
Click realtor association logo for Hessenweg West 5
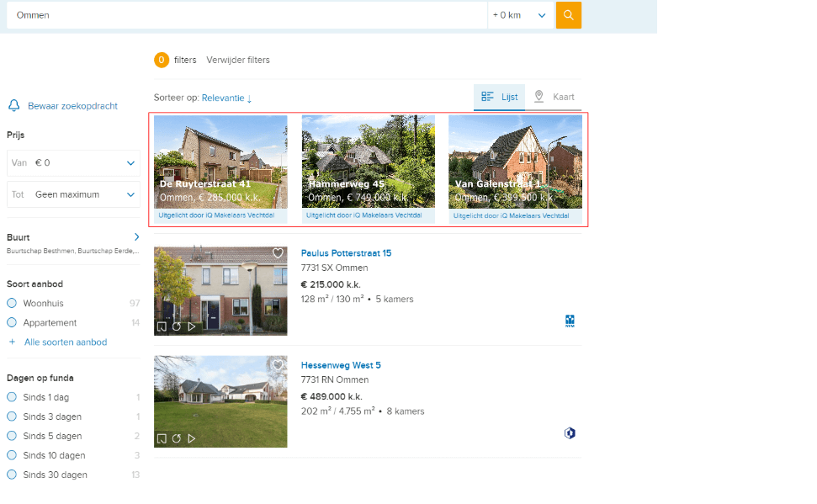tap(570, 433)
